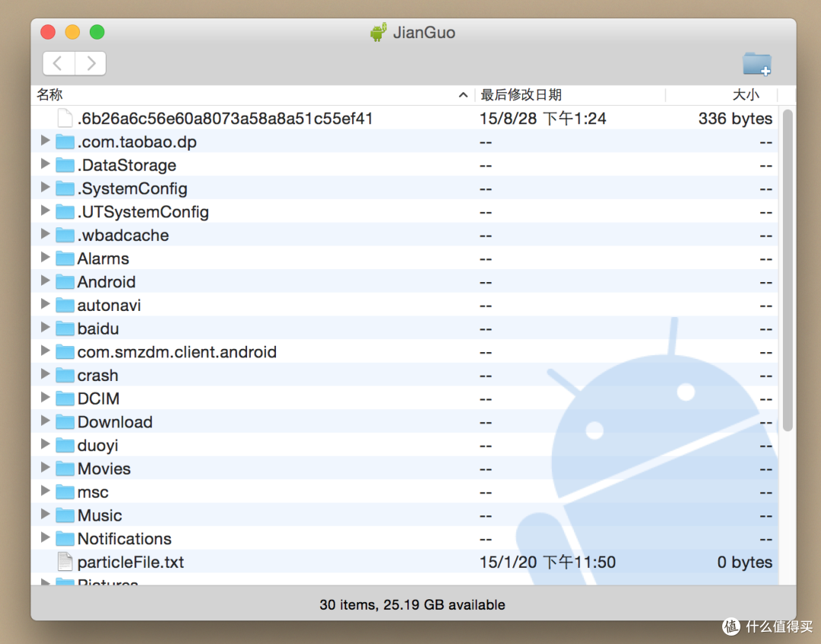Sort by the 名称 column header
821x644 pixels.
252,95
